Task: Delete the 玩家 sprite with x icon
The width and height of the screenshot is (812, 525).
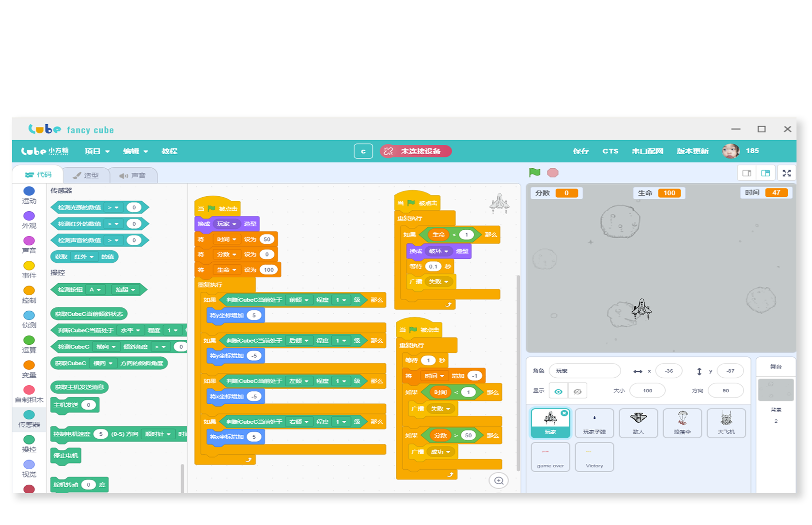Action: (x=564, y=413)
